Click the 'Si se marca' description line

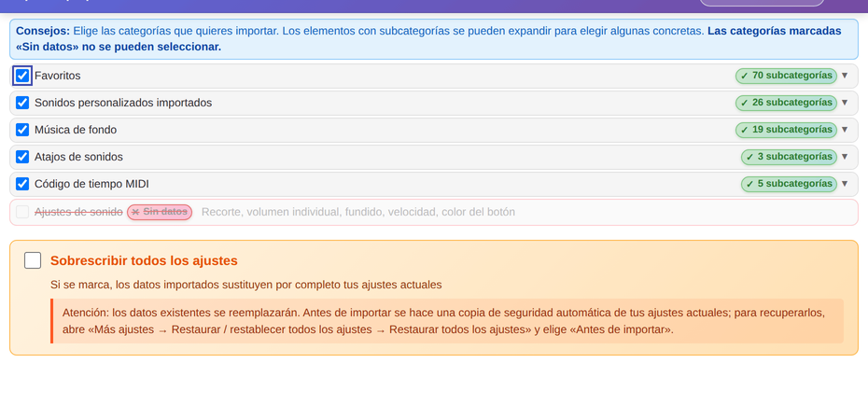tap(245, 285)
